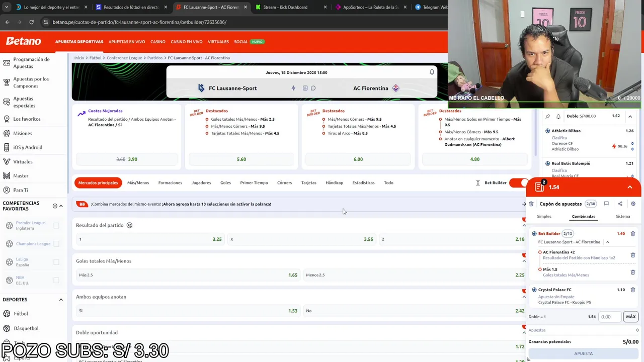Collapse Competencias Favoritas section
The height and width of the screenshot is (362, 644).
pos(61,206)
